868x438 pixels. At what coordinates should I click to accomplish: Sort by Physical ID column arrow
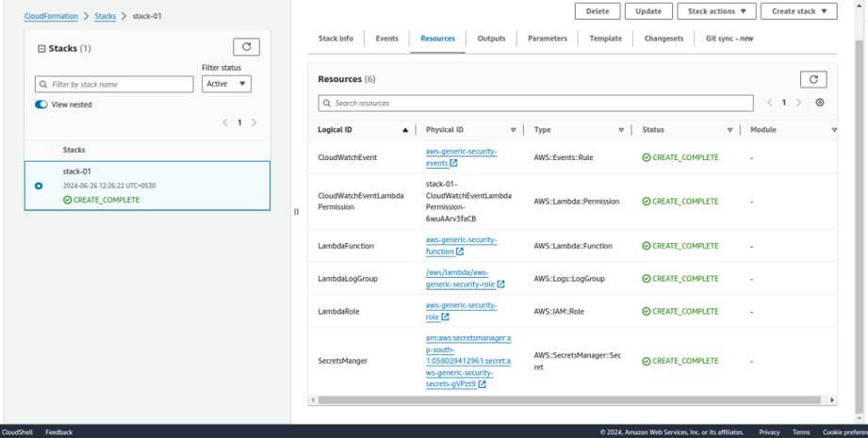[x=513, y=130]
